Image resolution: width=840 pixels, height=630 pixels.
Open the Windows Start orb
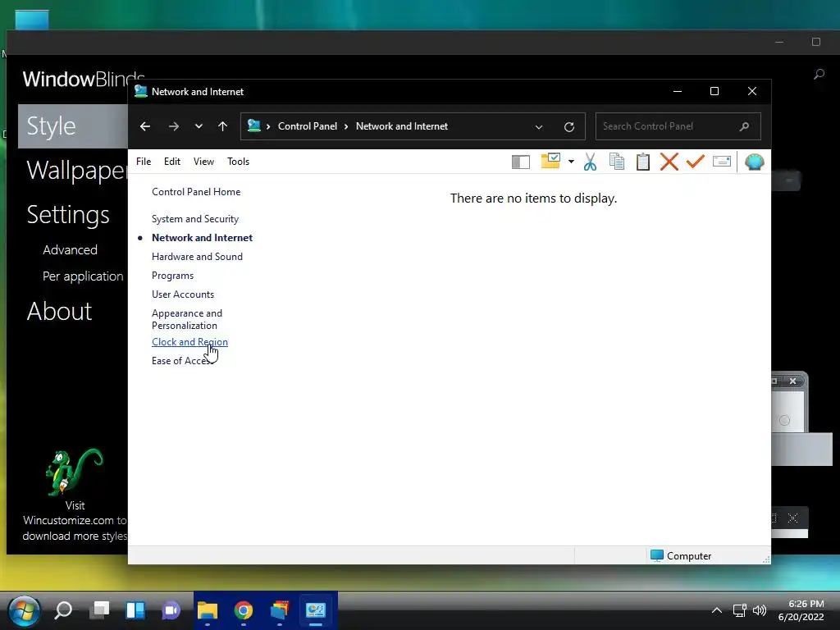pyautogui.click(x=24, y=610)
